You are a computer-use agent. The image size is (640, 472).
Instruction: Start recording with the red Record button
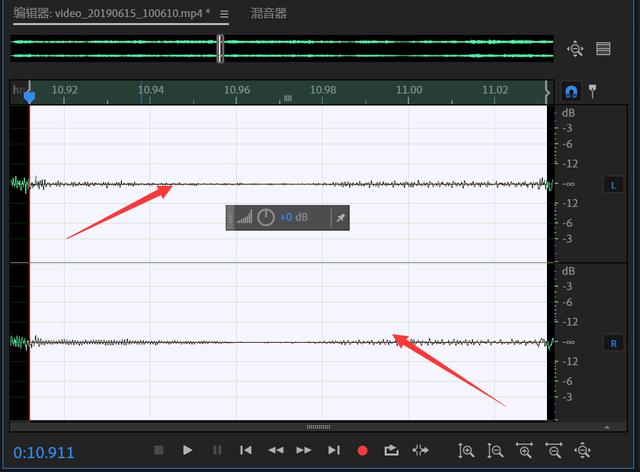(x=362, y=450)
